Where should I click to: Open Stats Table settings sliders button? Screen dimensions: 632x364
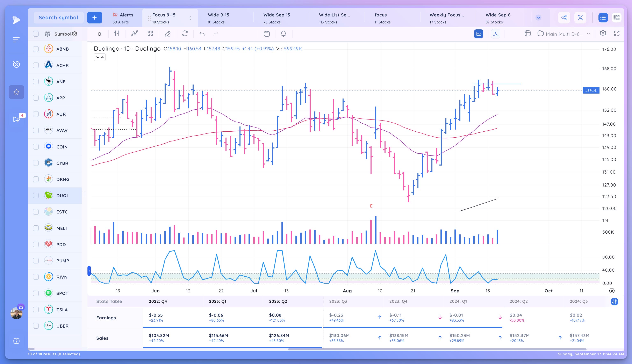point(615,302)
